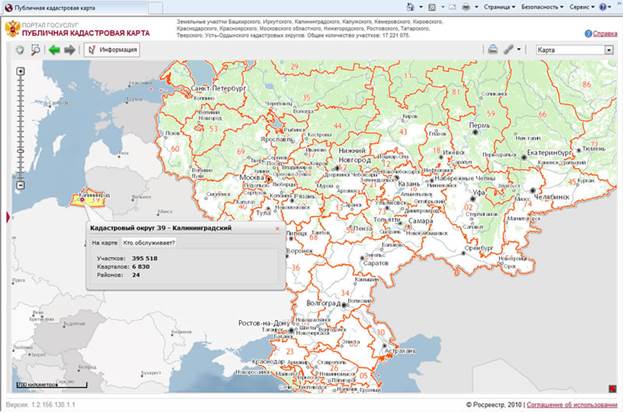
Task: Click the Ростов-на-Дону label on map
Action: coord(264,323)
